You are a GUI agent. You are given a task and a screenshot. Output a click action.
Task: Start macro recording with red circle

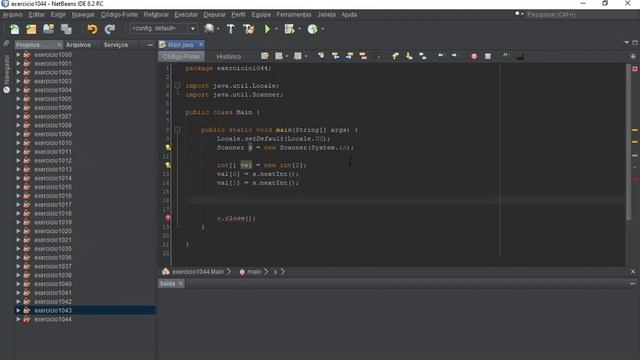tap(474, 56)
